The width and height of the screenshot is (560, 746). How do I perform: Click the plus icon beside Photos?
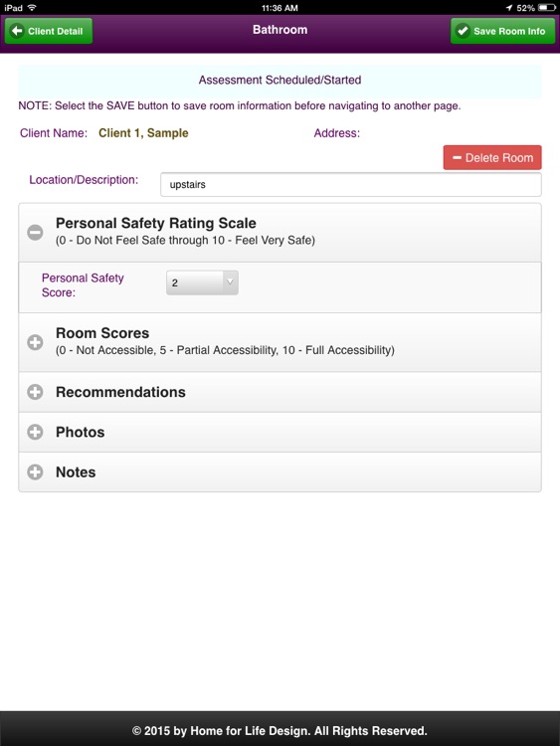coord(35,432)
